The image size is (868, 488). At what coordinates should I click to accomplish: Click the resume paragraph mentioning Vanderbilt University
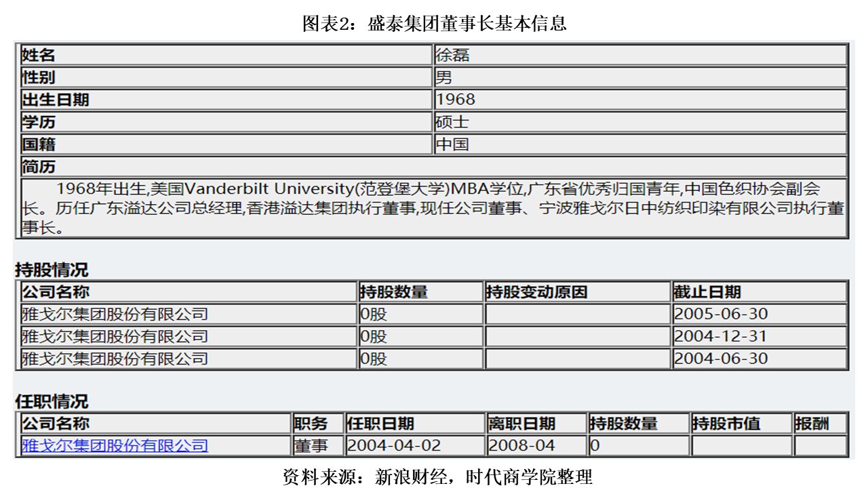434,208
